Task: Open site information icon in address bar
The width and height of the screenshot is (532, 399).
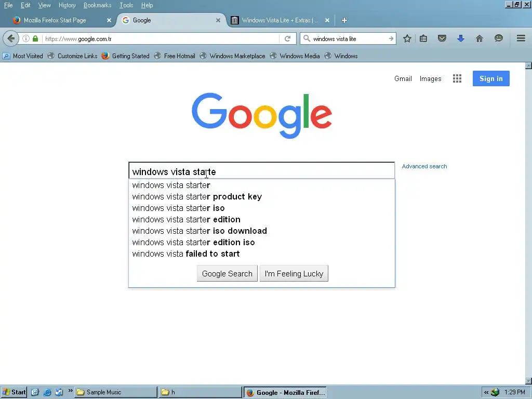Action: point(26,38)
